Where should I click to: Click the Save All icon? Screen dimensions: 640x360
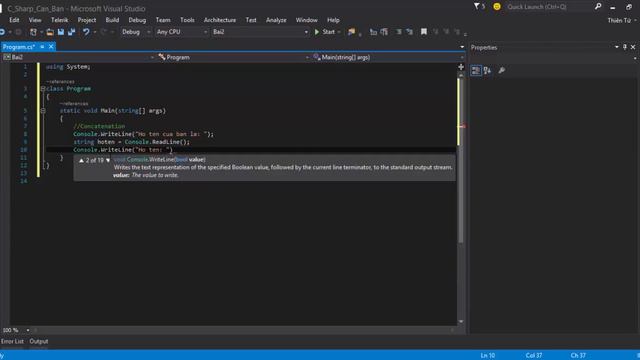pos(71,32)
